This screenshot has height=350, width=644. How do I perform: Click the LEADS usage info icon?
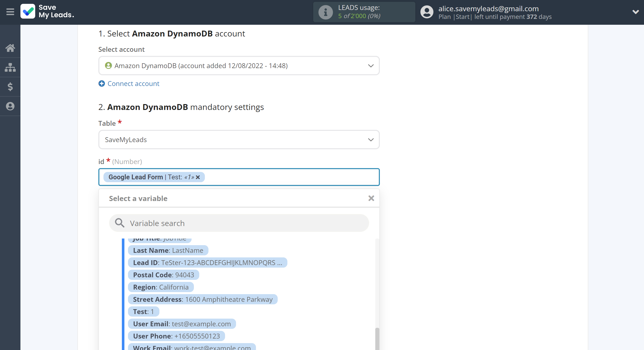coord(325,12)
